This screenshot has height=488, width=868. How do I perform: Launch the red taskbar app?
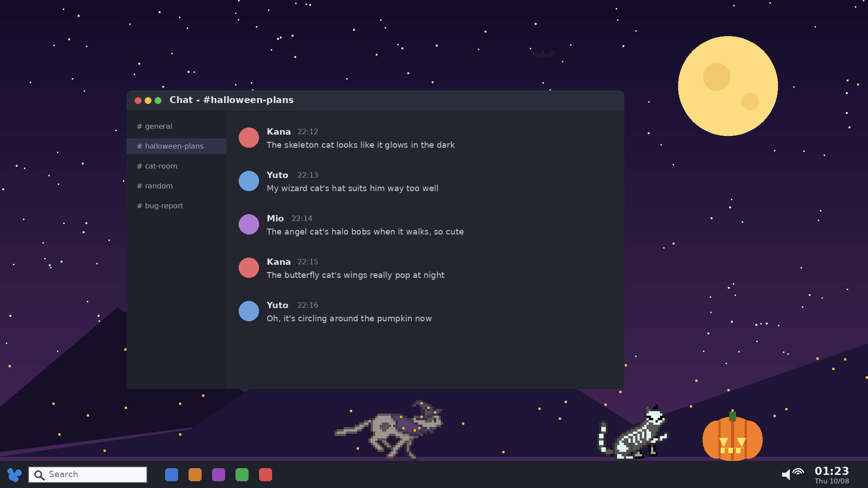coord(265,474)
